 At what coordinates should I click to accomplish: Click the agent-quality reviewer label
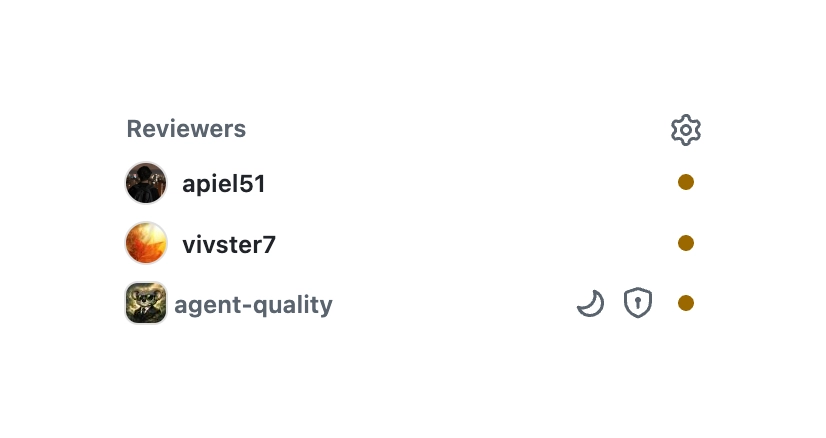click(253, 305)
